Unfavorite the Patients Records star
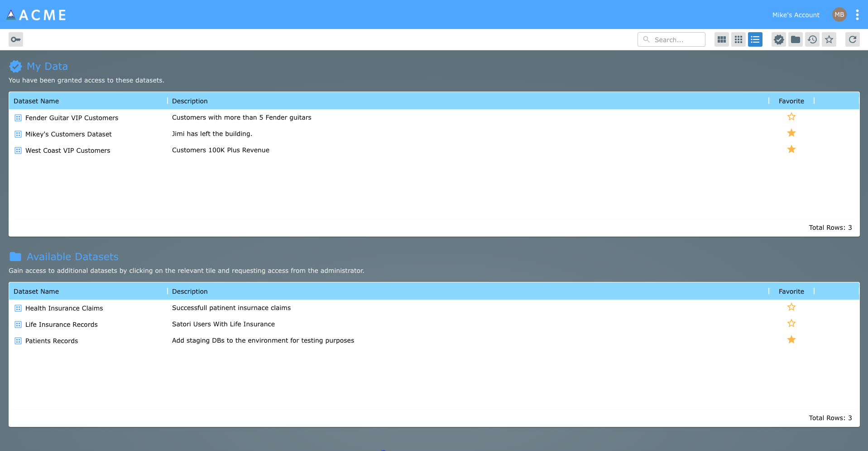The width and height of the screenshot is (868, 451). [x=791, y=339]
